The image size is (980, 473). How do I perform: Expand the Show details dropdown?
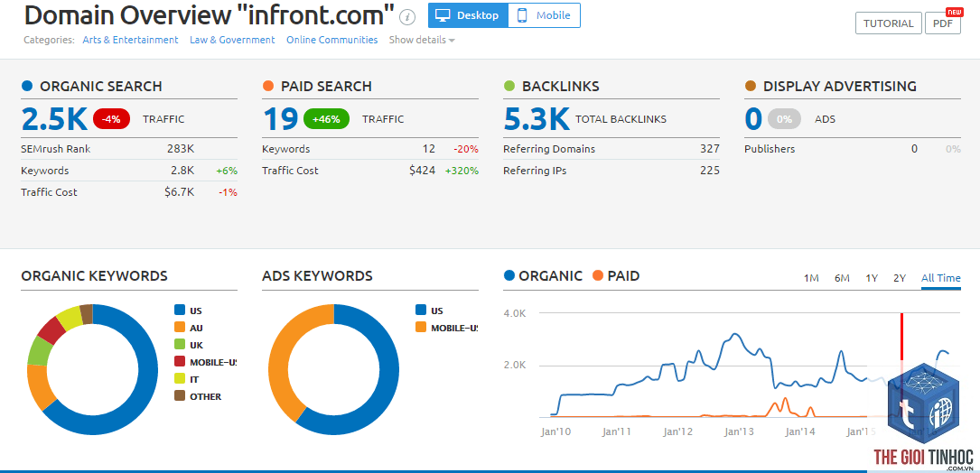(422, 40)
